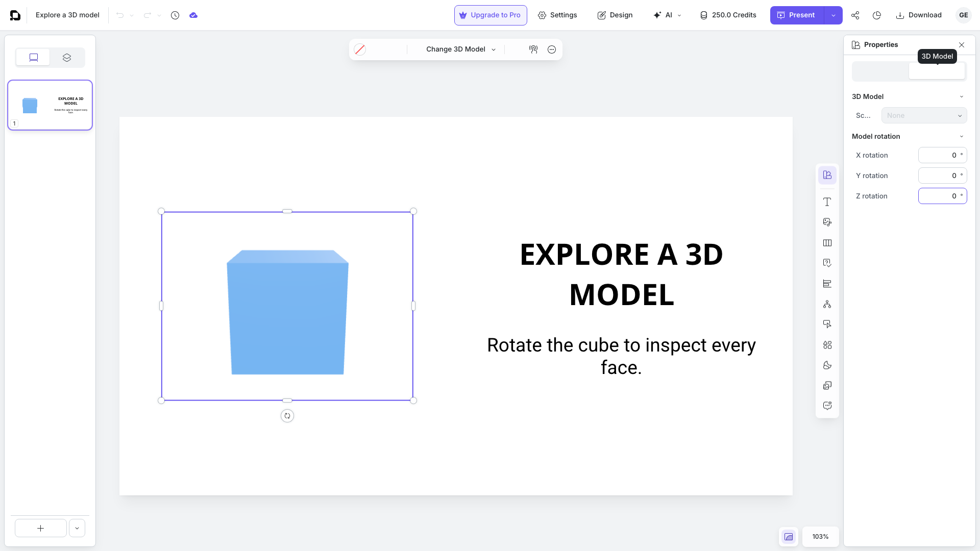
Task: Open the AI menu dropdown
Action: coord(667,15)
